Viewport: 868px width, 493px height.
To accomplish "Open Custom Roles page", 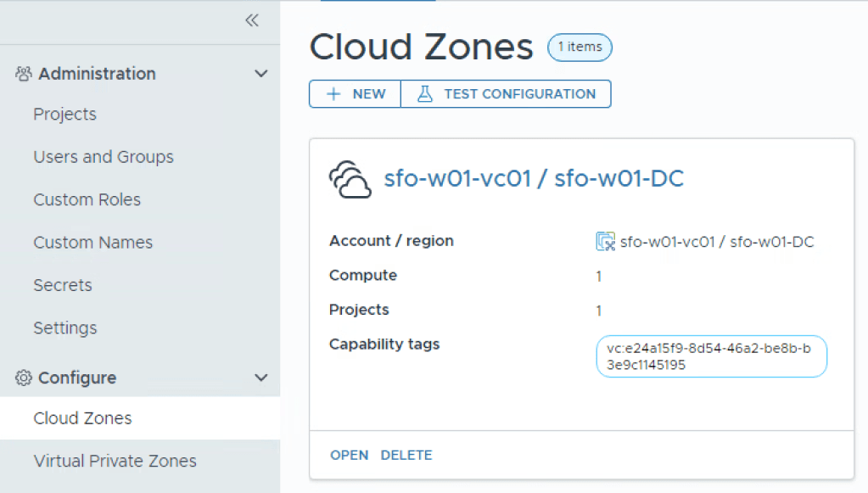I will 87,200.
